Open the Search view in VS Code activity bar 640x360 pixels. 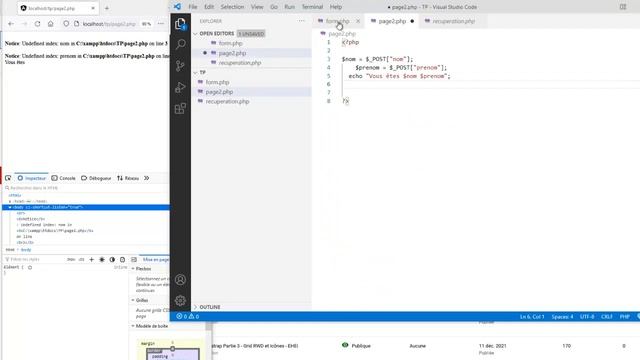coord(180,44)
